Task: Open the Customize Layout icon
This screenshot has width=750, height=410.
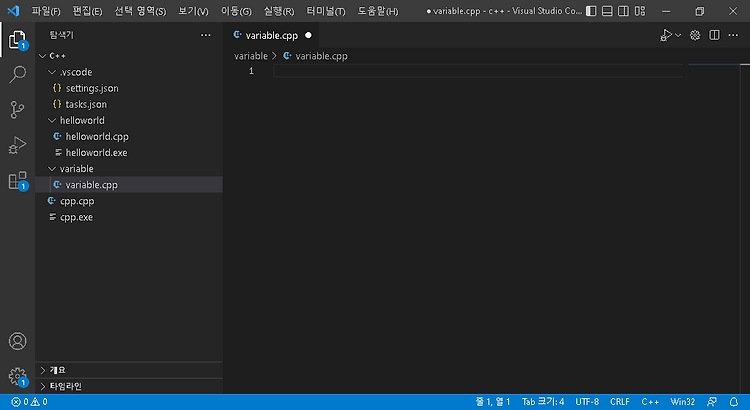Action: [x=640, y=11]
